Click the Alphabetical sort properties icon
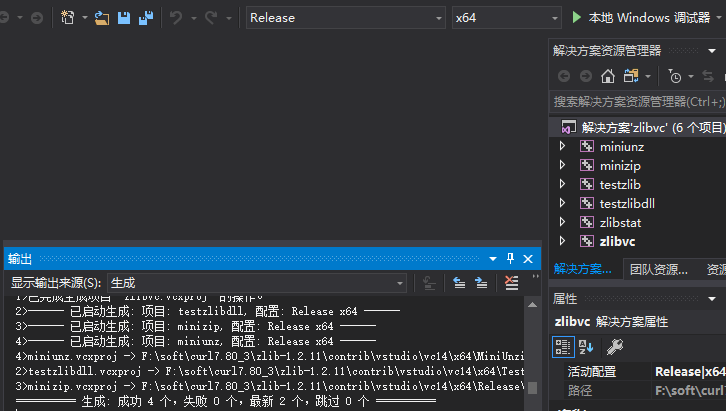This screenshot has height=411, width=726. pyautogui.click(x=586, y=347)
